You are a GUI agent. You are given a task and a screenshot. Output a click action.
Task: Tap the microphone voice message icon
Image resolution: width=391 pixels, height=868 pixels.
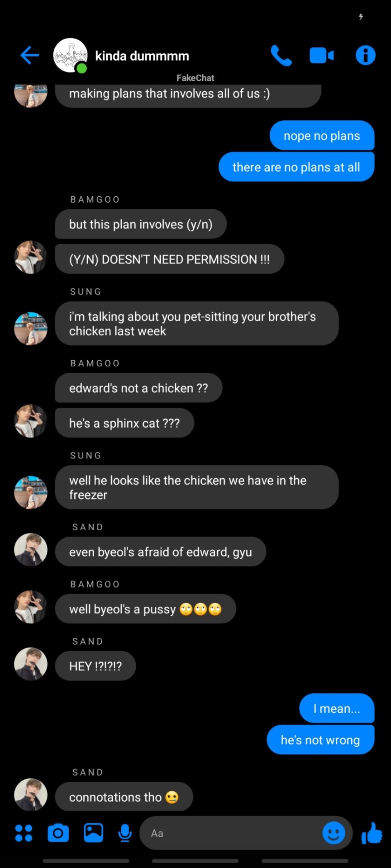click(125, 833)
